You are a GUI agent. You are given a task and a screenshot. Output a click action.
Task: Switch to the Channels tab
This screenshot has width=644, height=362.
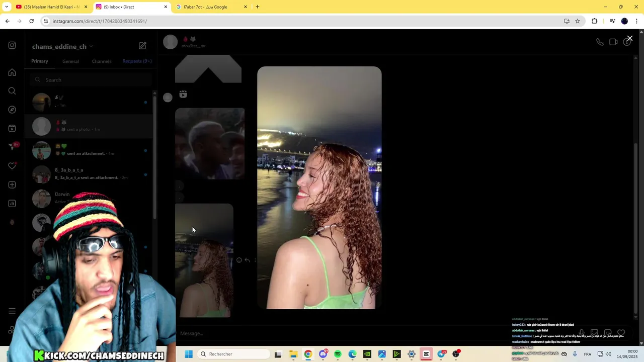102,61
